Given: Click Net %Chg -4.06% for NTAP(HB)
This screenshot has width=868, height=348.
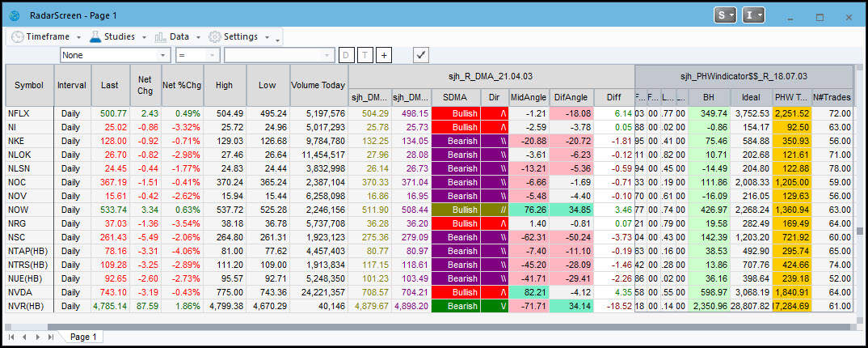Looking at the screenshot, I should click(183, 251).
